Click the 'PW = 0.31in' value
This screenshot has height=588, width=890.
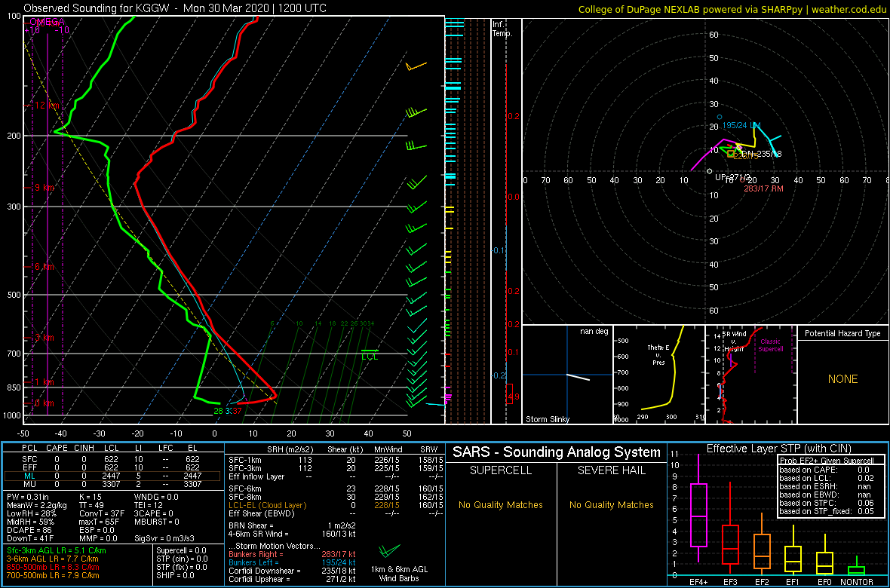[x=29, y=498]
